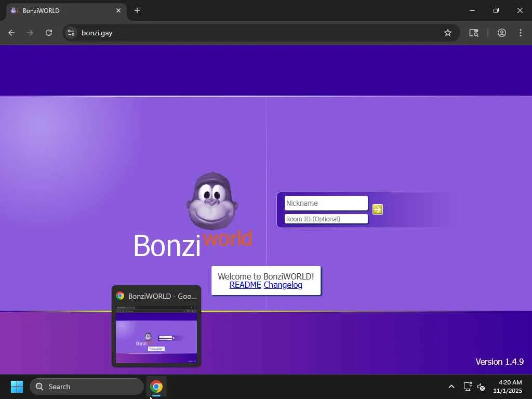This screenshot has height=399, width=532.
Task: Open site information icon in address bar
Action: (x=71, y=33)
